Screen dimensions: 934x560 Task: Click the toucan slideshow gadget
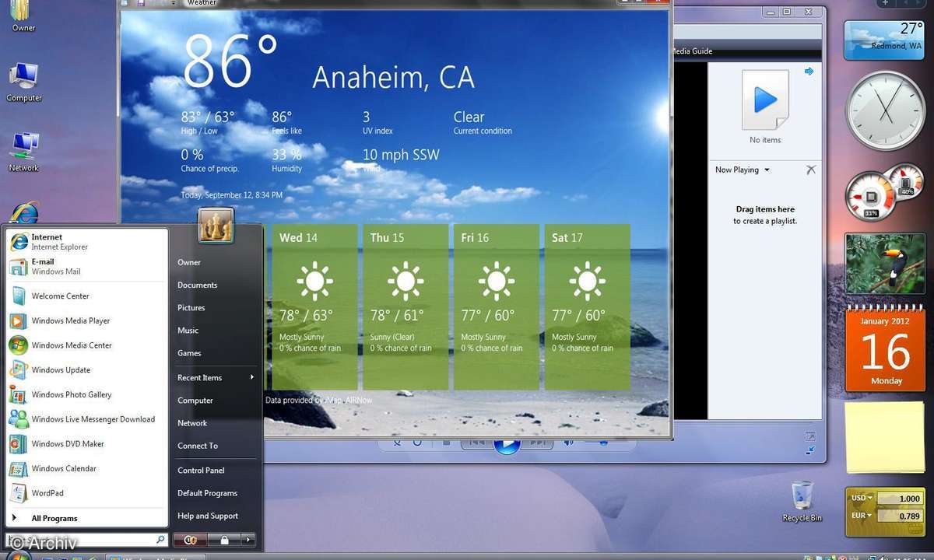(x=884, y=264)
